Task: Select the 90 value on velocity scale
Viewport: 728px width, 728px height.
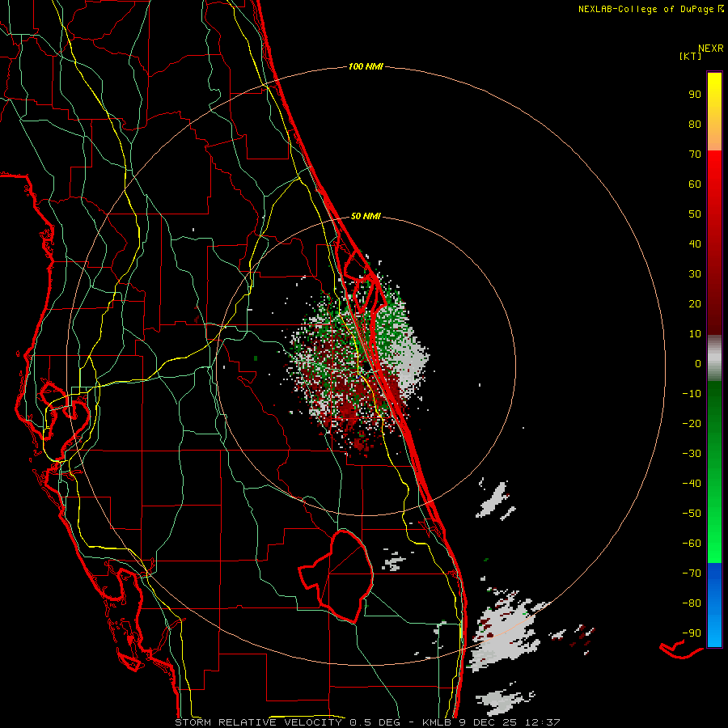Action: click(x=695, y=95)
